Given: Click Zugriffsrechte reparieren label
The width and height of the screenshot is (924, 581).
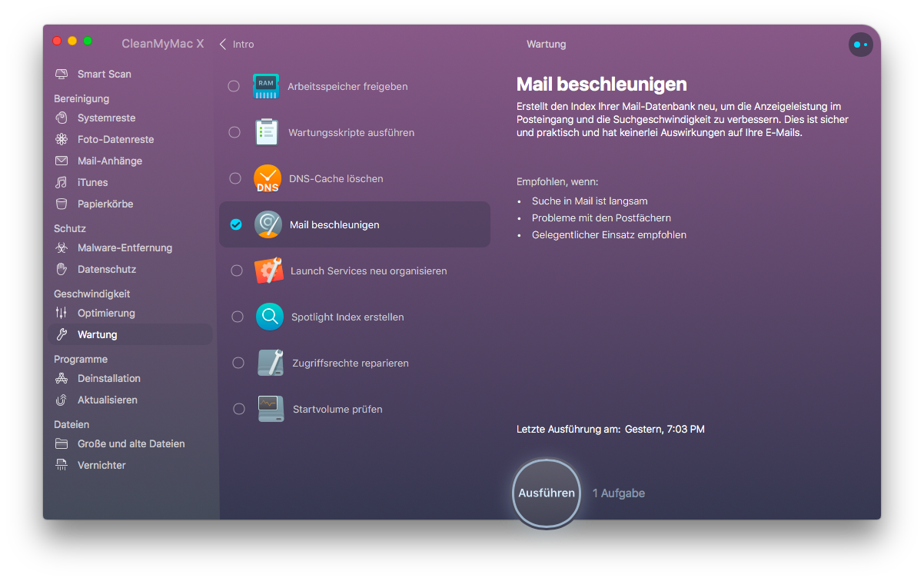Looking at the screenshot, I should click(351, 364).
